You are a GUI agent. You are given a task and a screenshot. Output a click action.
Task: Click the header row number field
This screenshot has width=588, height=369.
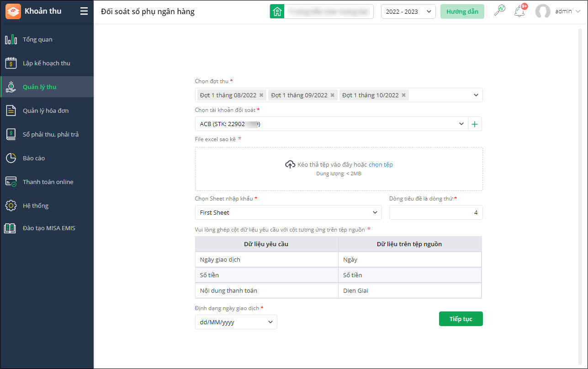[436, 212]
